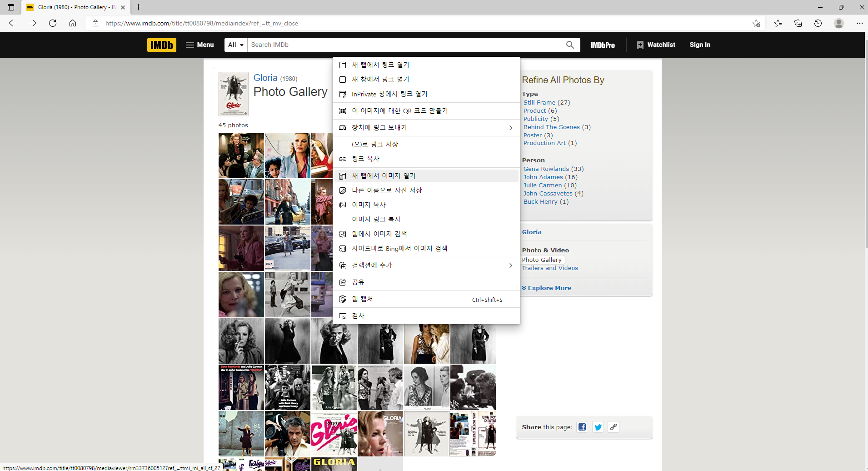Image resolution: width=868 pixels, height=471 pixels.
Task: Filter photos by Gena Rowlands
Action: coord(546,169)
